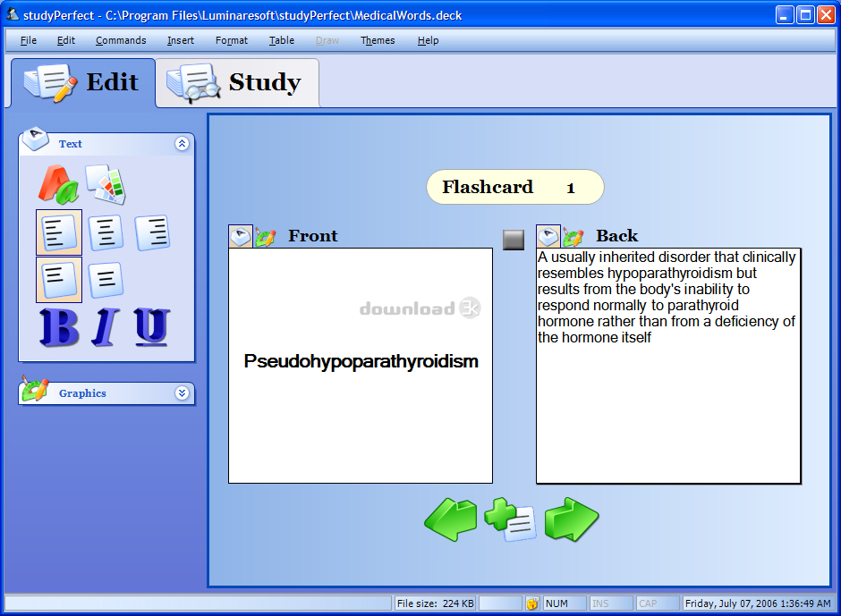Click the Back card text area

pos(668,366)
